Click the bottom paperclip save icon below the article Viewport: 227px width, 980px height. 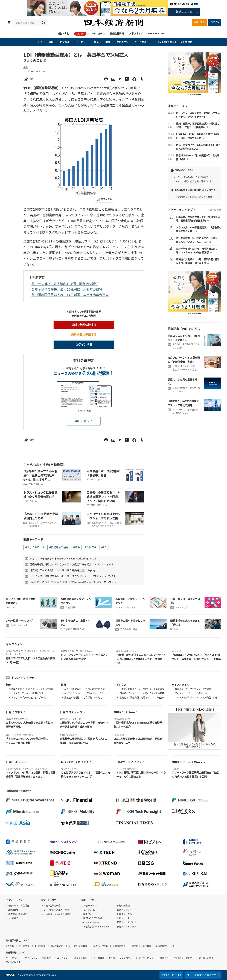point(26,440)
